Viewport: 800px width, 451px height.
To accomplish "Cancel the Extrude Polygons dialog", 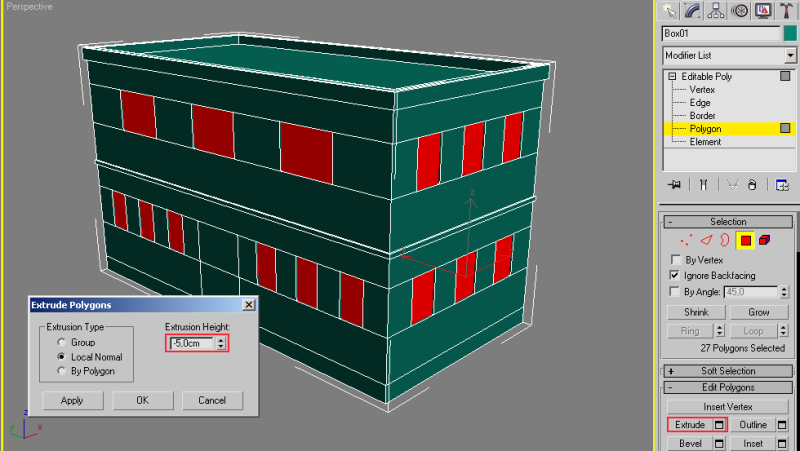I will 212,400.
